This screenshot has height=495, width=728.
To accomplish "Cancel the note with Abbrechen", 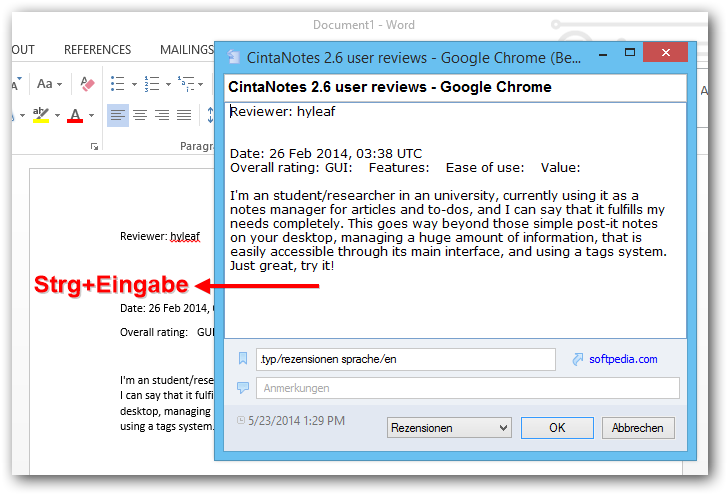I will [638, 428].
